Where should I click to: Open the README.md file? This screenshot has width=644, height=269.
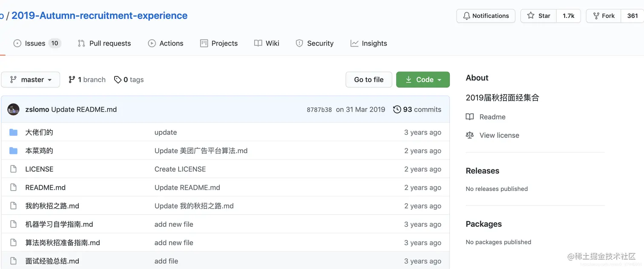(45, 188)
